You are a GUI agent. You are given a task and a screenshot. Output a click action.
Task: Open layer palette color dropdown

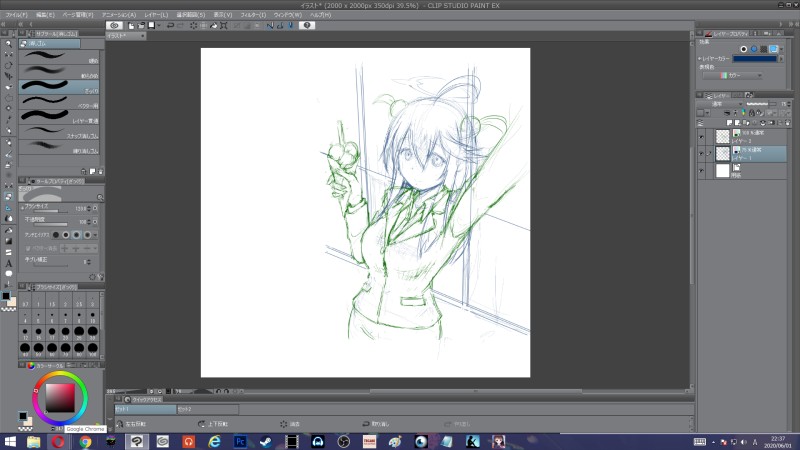707,113
